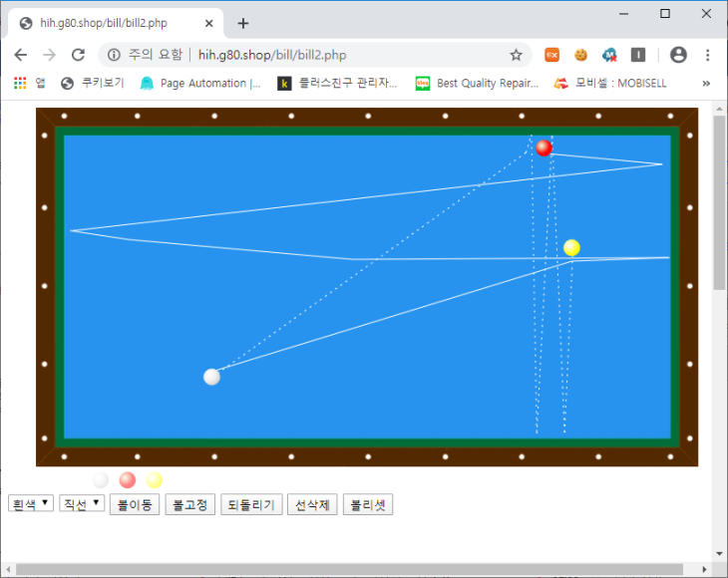Pick the faded red ball swatch below table
The height and width of the screenshot is (578, 728).
(127, 480)
